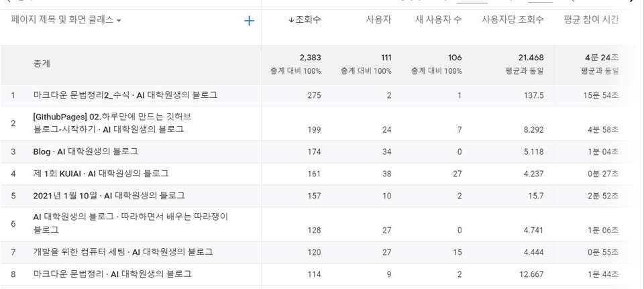Select the 2021년 1월 10일 page row

click(x=109, y=196)
